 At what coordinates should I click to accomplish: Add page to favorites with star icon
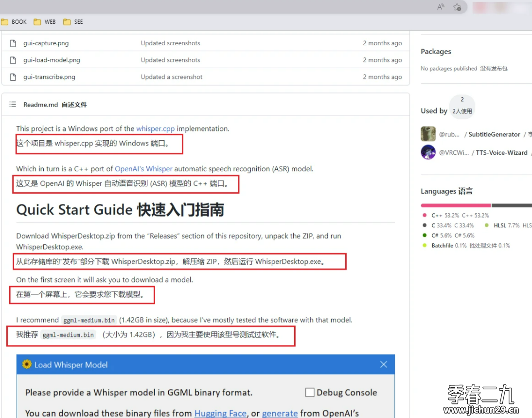457,7
